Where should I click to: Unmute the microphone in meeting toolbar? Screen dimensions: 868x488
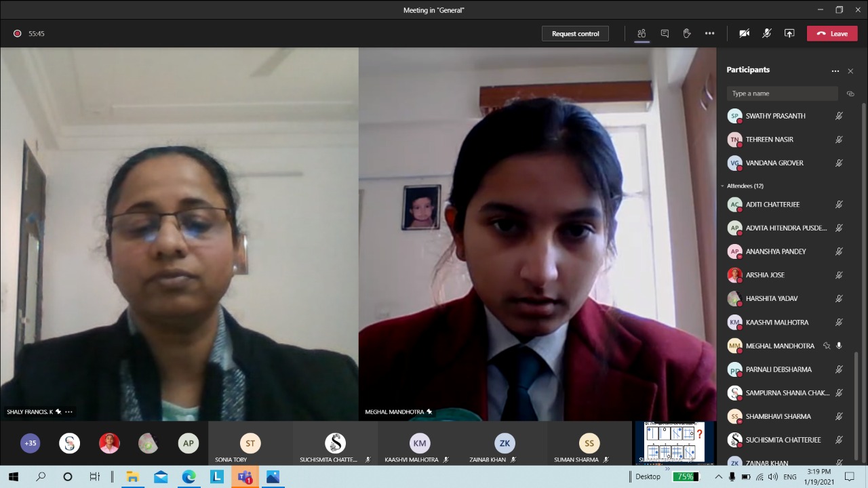click(x=767, y=33)
